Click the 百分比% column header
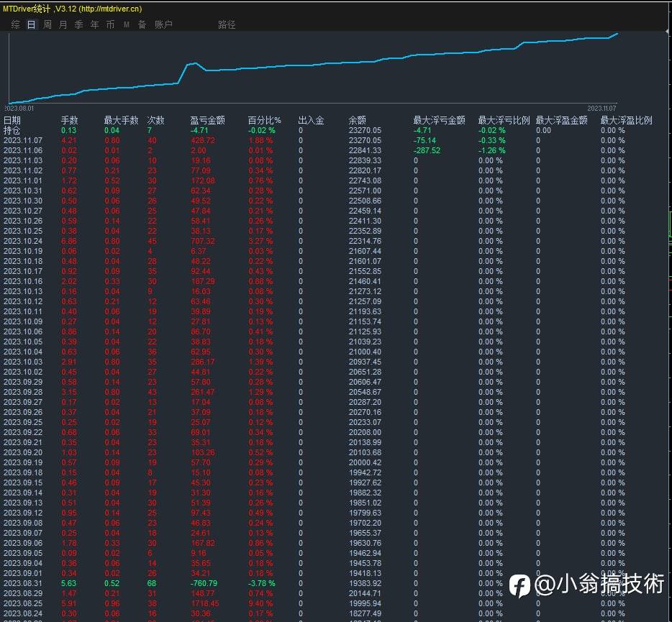672x622 pixels. [x=264, y=121]
